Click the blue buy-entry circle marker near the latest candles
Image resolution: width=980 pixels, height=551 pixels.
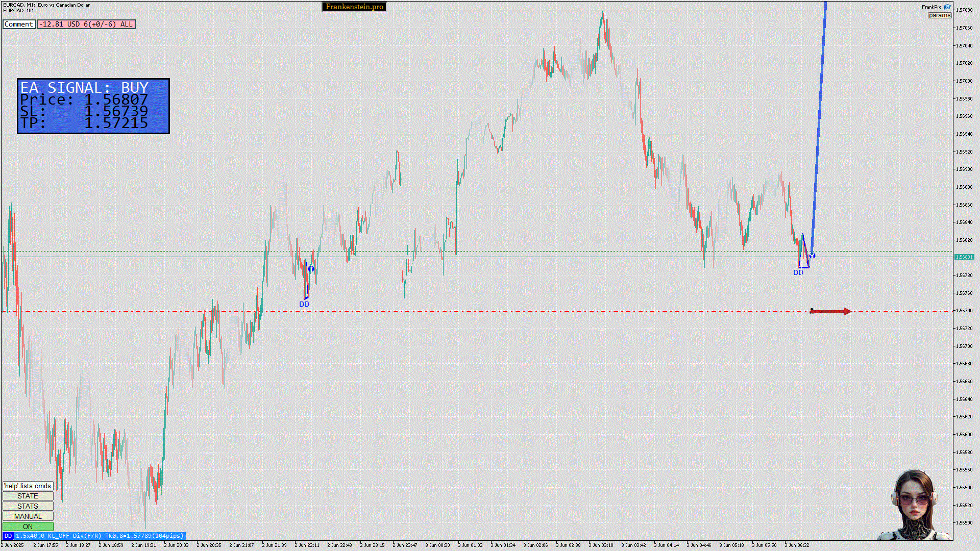813,255
